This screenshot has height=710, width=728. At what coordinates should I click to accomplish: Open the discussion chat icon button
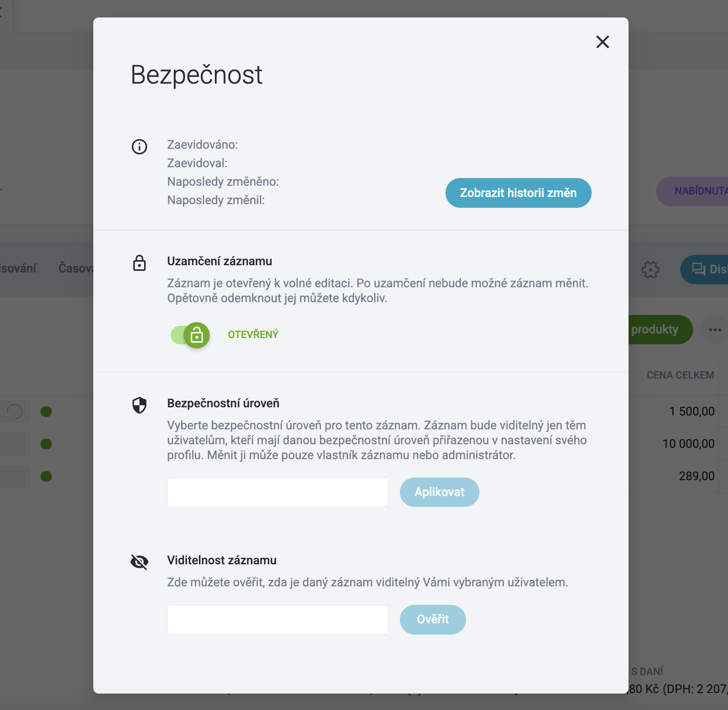[x=704, y=269]
